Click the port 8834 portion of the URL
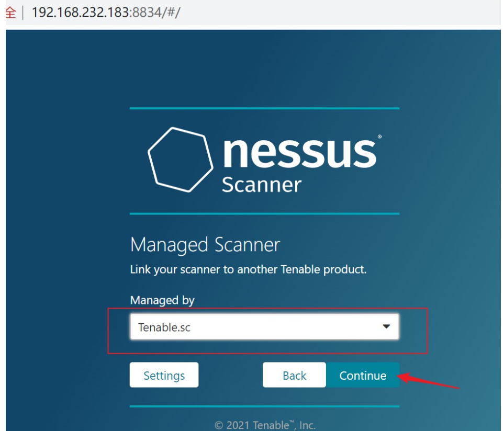Screen dimensions: 504x431 [x=147, y=13]
